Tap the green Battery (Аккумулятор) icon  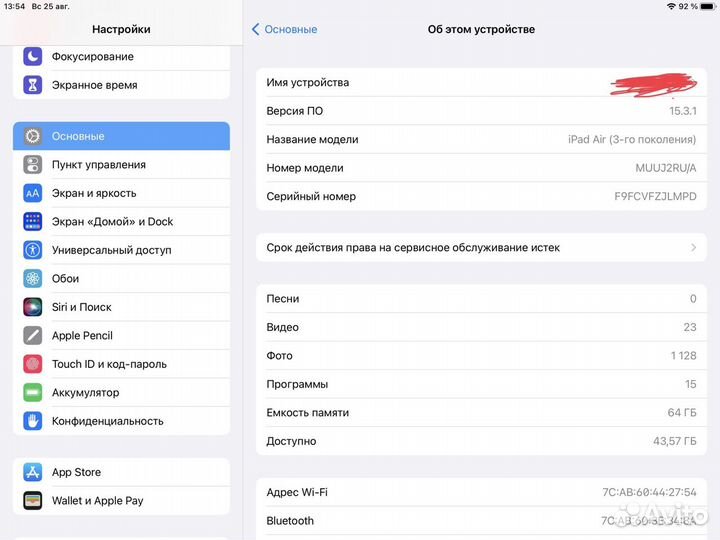pos(33,393)
